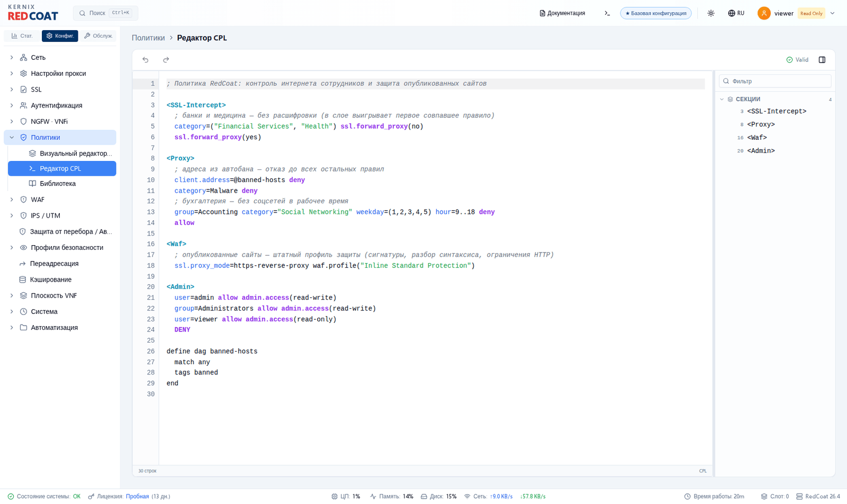
Task: Focus the Поиск search box
Action: [x=105, y=13]
